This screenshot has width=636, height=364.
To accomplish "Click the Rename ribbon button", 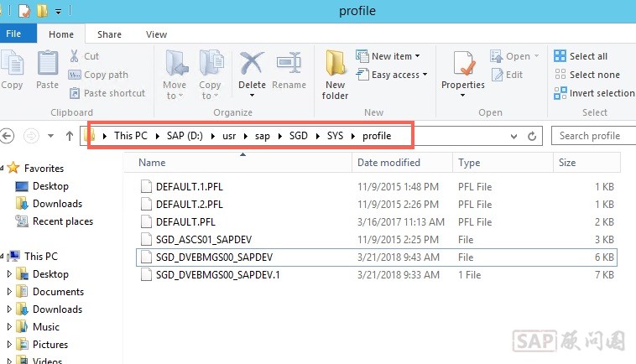I will 289,70.
